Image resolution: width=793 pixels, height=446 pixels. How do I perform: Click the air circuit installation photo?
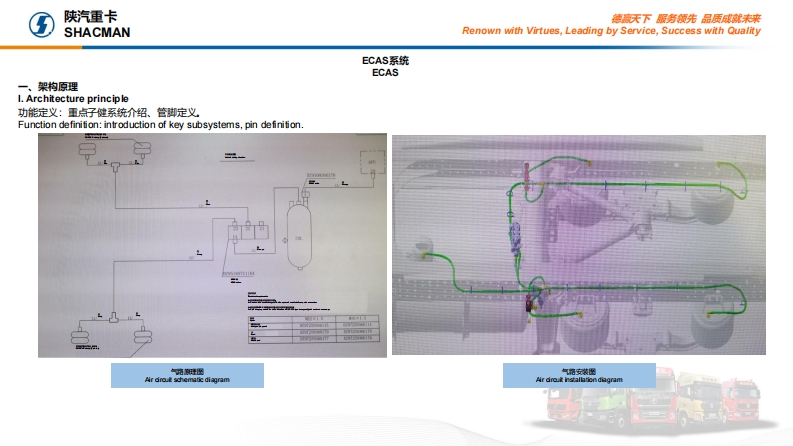579,245
